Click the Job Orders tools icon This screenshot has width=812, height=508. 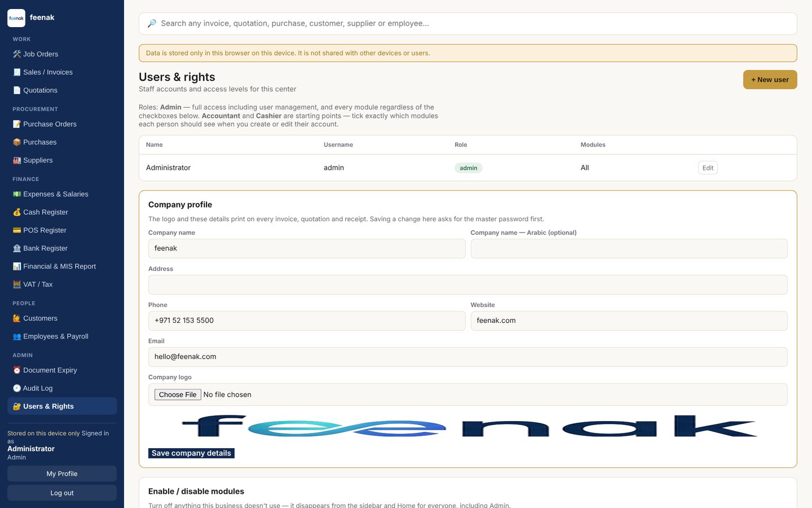[17, 54]
